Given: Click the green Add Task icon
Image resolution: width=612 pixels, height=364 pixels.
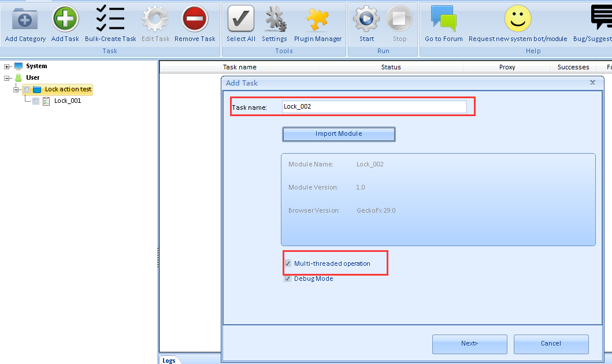Looking at the screenshot, I should 65,20.
